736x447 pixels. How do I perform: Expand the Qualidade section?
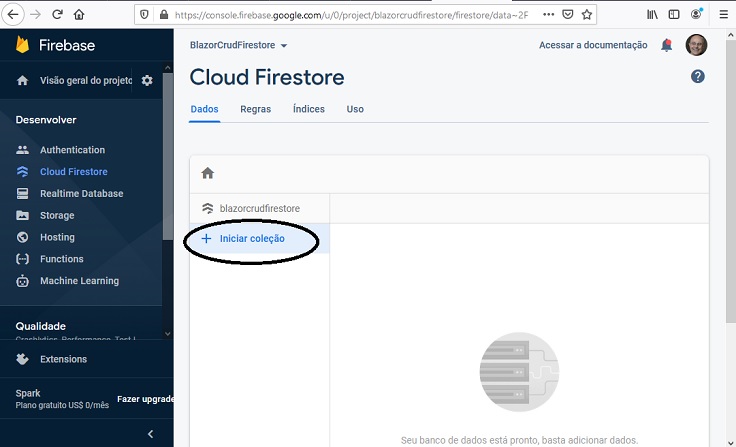(40, 326)
